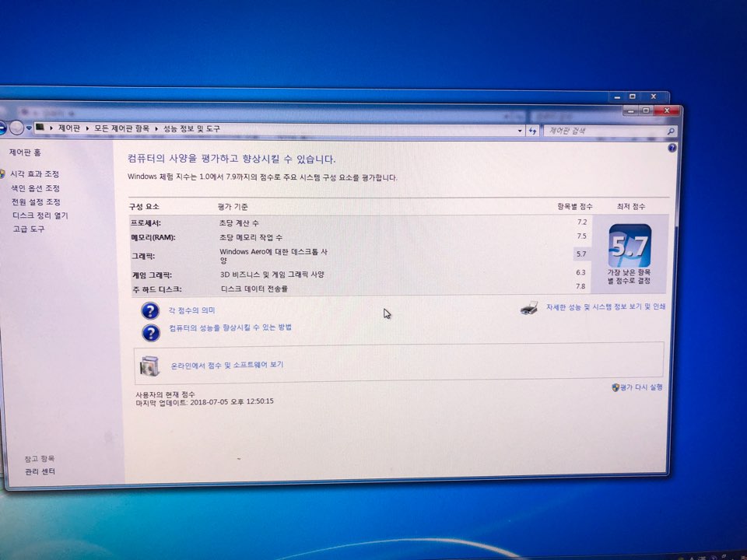Expand the arrow after 모든 제어판 항목
Image resolution: width=747 pixels, height=560 pixels.
click(156, 129)
